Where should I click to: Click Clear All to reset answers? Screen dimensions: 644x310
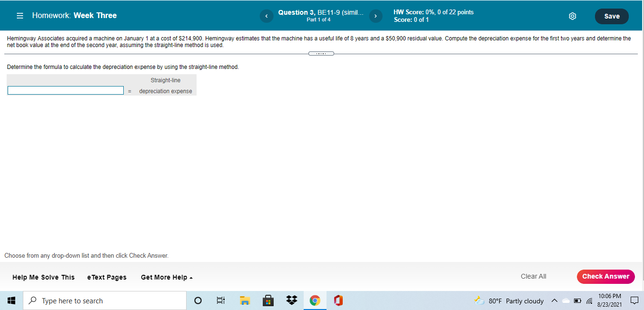pos(533,276)
